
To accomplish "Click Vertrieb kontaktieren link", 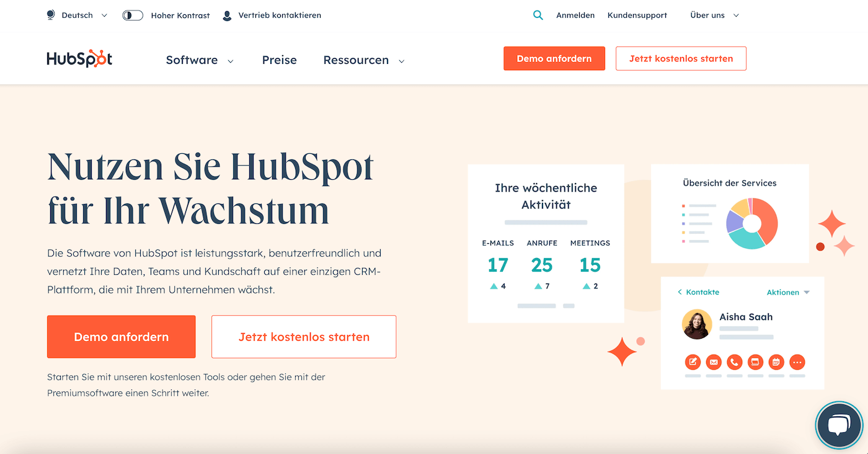I will point(280,16).
